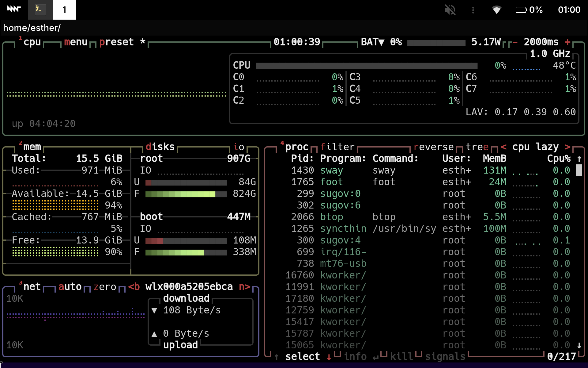Viewport: 588px width, 368px height.
Task: Select previous sort column with left arrow
Action: pyautogui.click(x=503, y=147)
